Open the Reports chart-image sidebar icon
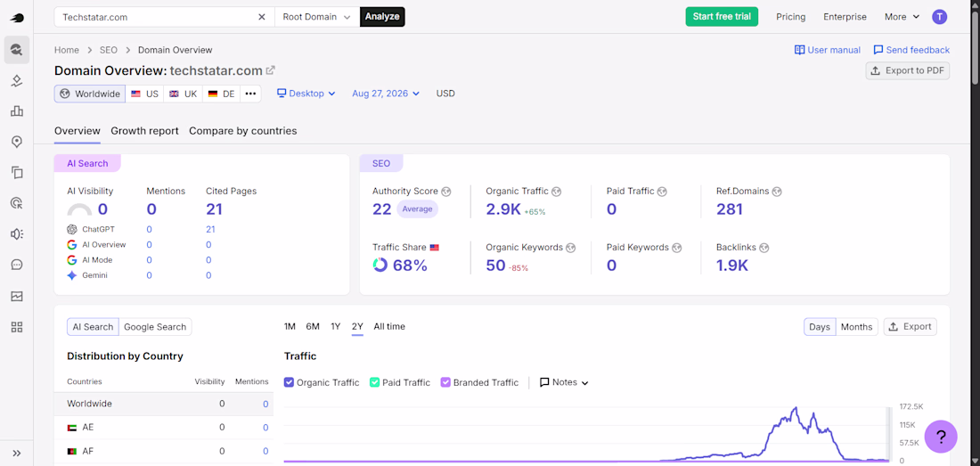The height and width of the screenshot is (466, 980). [x=17, y=296]
